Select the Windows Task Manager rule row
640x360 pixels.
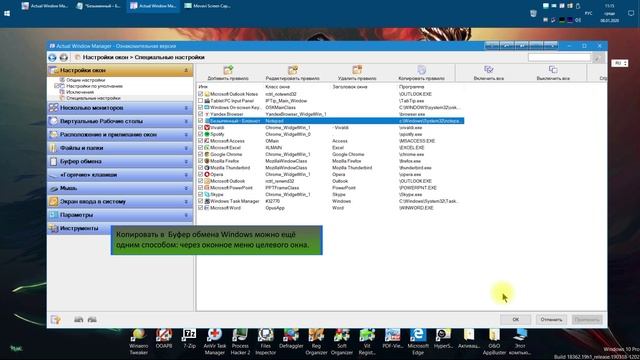click(330, 201)
